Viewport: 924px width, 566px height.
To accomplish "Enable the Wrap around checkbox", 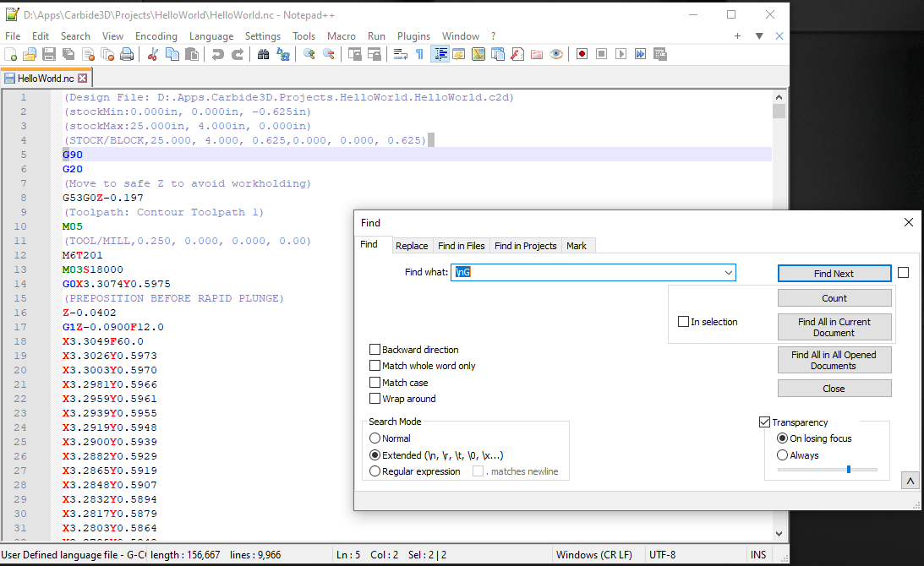I will point(375,399).
